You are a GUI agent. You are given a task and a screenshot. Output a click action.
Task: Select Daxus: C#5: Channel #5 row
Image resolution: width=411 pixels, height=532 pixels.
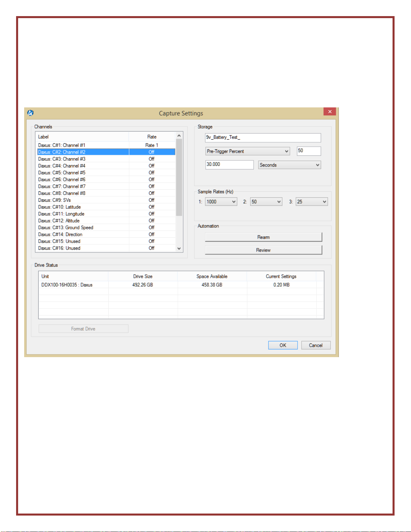106,173
